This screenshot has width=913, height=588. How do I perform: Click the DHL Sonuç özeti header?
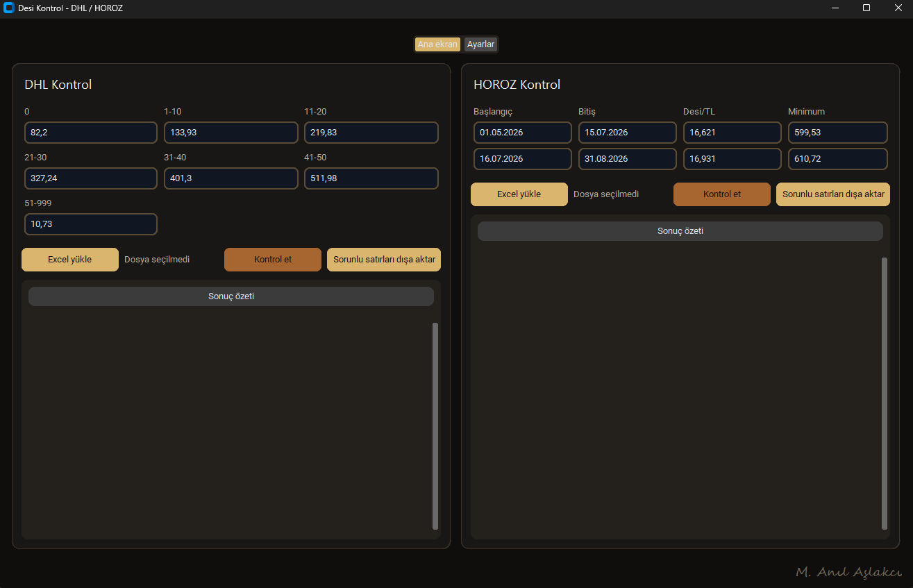coord(231,296)
